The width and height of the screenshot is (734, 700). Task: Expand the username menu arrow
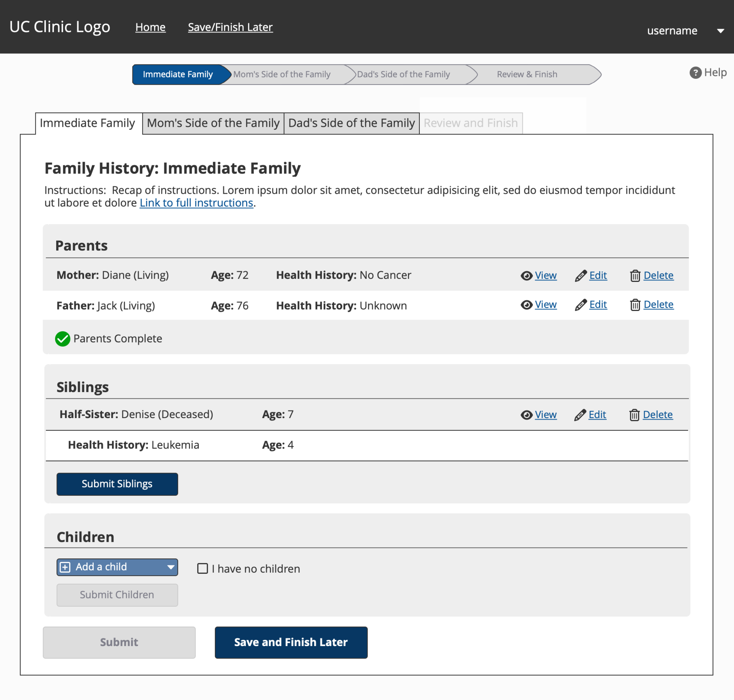click(720, 31)
